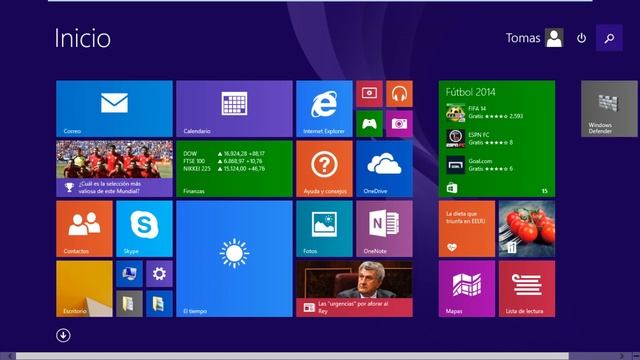Click the search magnifier button
640x360 pixels.
[x=609, y=38]
